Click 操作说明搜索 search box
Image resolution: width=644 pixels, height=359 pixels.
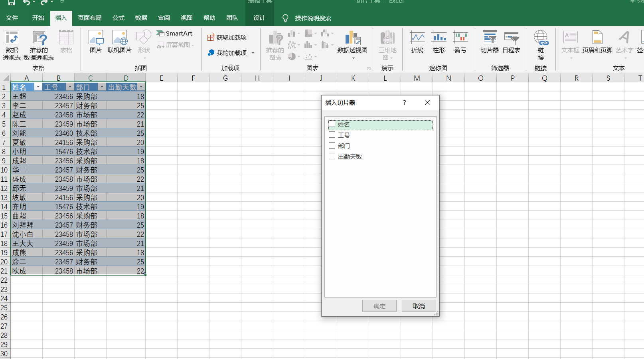pyautogui.click(x=313, y=18)
